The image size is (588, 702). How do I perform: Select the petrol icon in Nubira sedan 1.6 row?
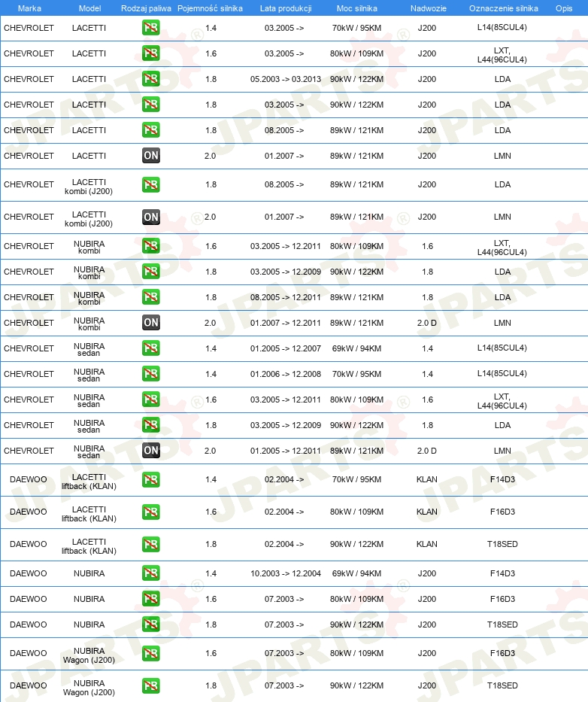coord(151,399)
